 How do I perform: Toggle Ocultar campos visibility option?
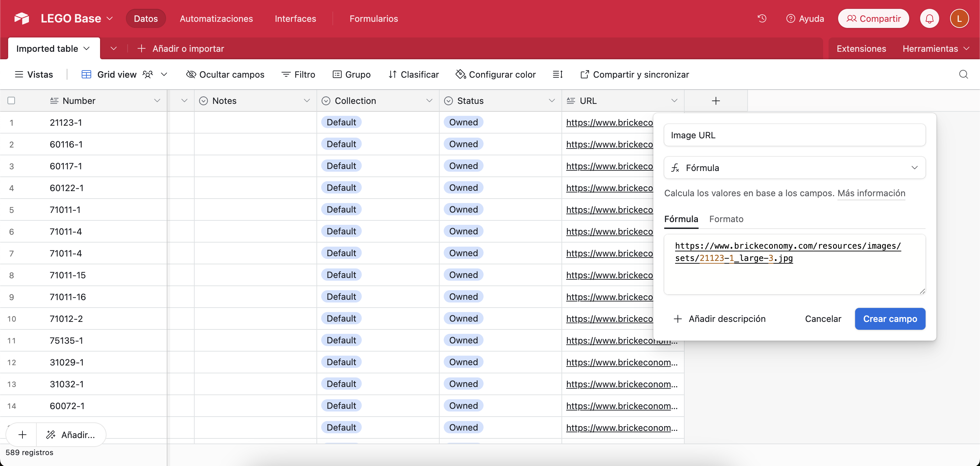[225, 74]
